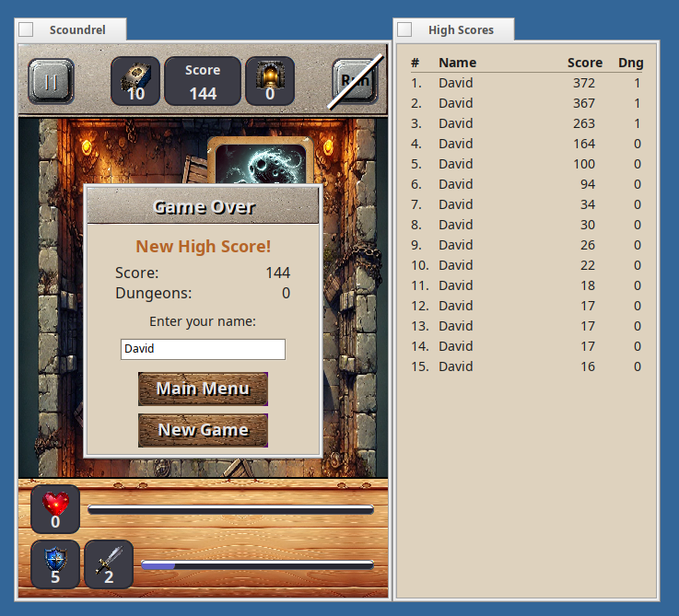This screenshot has height=616, width=679.
Task: Select rank 14 high score row
Action: (x=527, y=346)
